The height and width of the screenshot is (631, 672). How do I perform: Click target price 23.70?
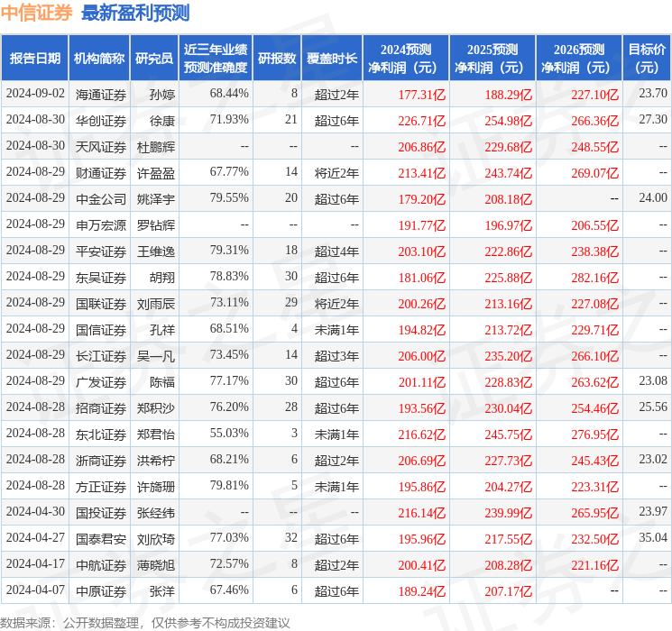653,94
